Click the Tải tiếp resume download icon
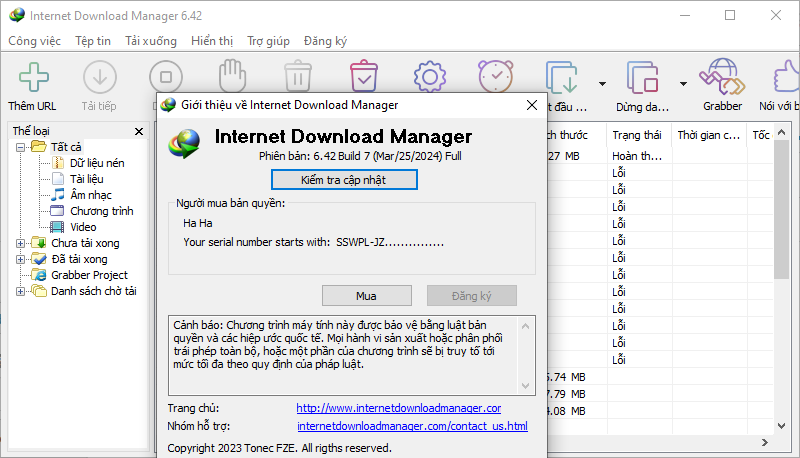Screen dimensions: 800x458 tap(99, 77)
